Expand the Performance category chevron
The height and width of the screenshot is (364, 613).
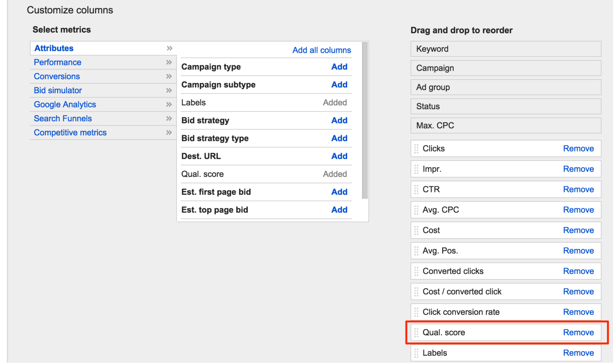point(169,63)
